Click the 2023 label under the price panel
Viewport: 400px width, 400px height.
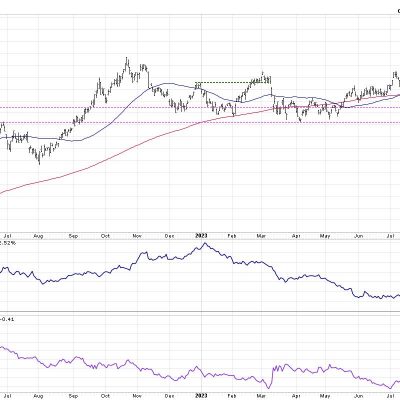pos(201,236)
